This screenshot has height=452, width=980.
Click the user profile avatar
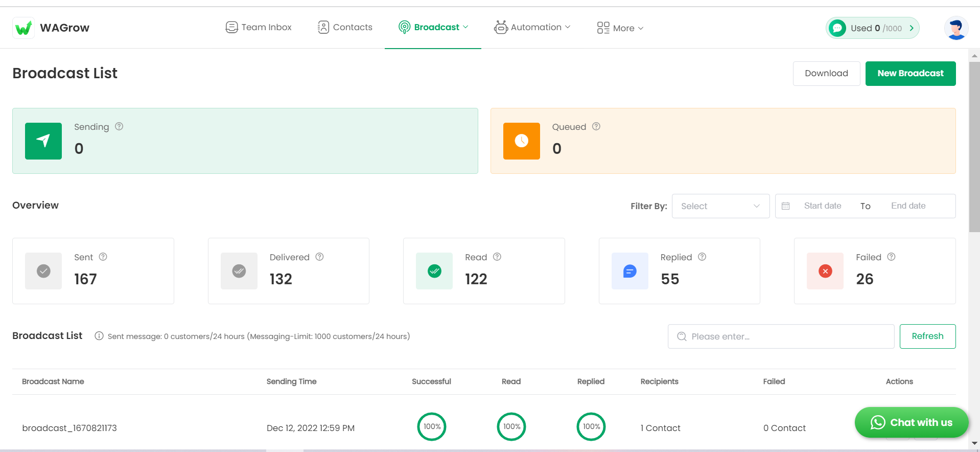coord(956,28)
